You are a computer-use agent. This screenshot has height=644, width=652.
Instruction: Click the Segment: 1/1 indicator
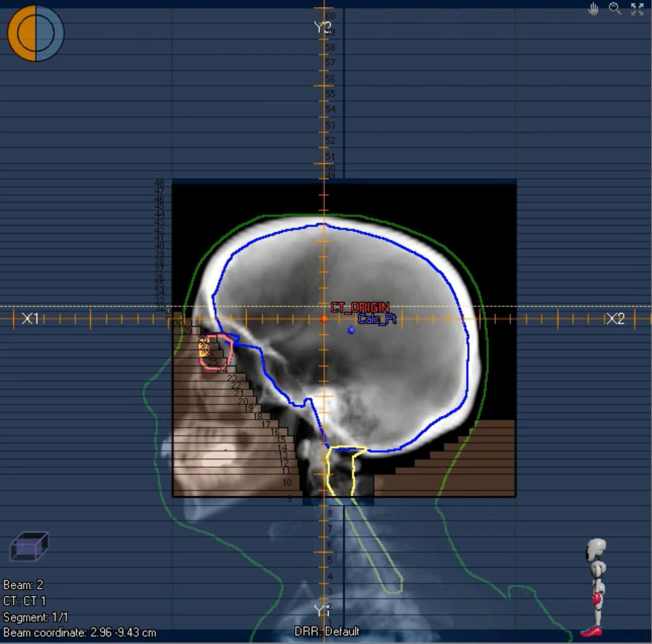(x=35, y=617)
